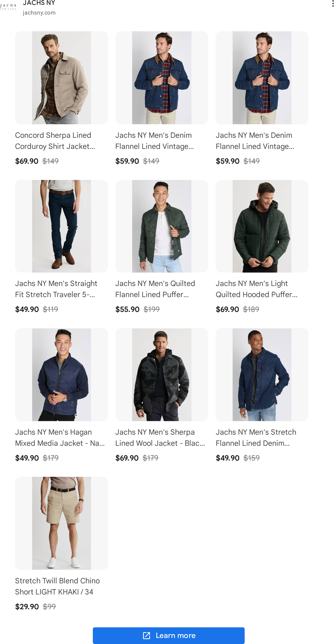
Task: Click the $29.90 chino short price
Action: (x=27, y=606)
